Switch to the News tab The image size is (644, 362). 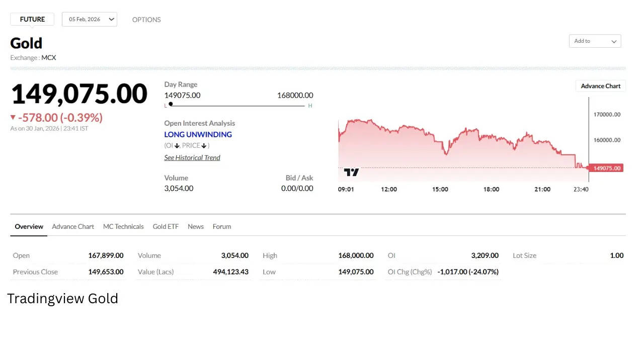click(196, 227)
